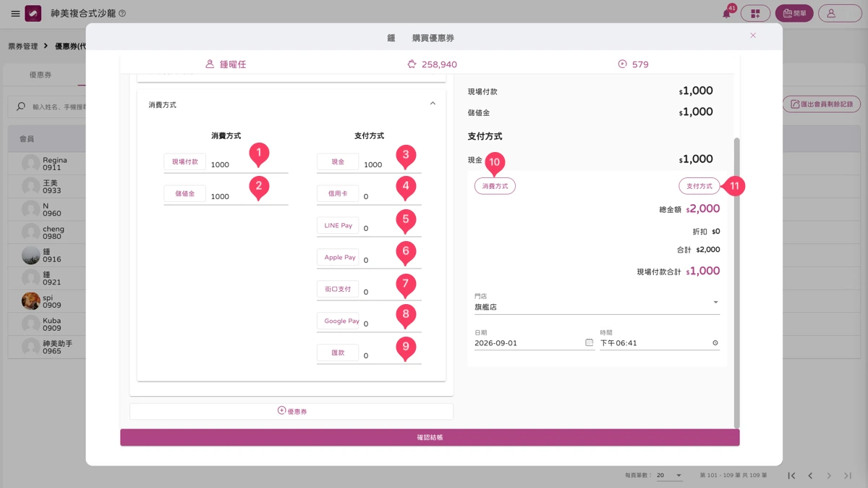Confirm checkout with 確認結帳
This screenshot has width=868, height=488.
click(430, 437)
